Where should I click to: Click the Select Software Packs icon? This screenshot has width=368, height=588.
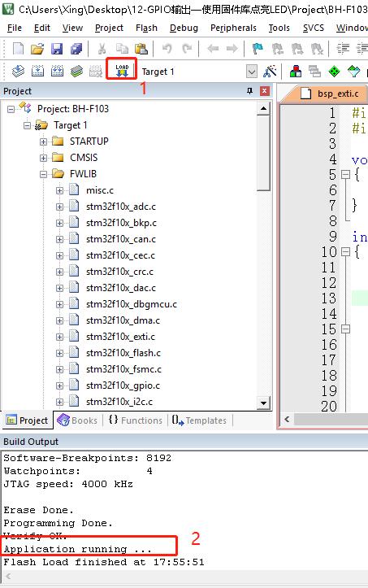353,71
